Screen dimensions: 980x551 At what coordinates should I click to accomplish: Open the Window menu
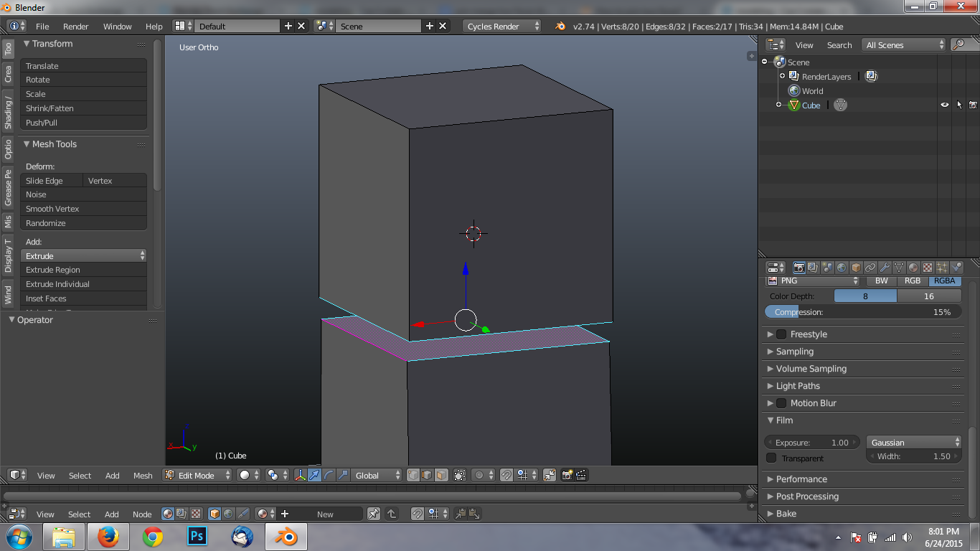(x=117, y=26)
